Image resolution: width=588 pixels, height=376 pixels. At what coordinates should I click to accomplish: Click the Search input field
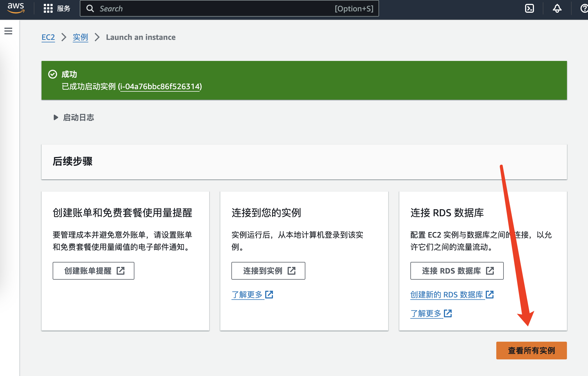(229, 9)
